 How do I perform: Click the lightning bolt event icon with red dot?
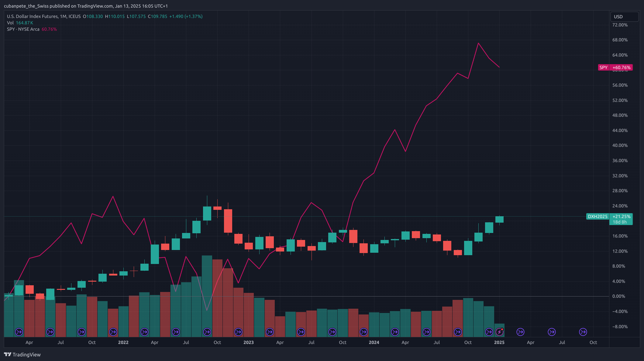click(x=499, y=332)
